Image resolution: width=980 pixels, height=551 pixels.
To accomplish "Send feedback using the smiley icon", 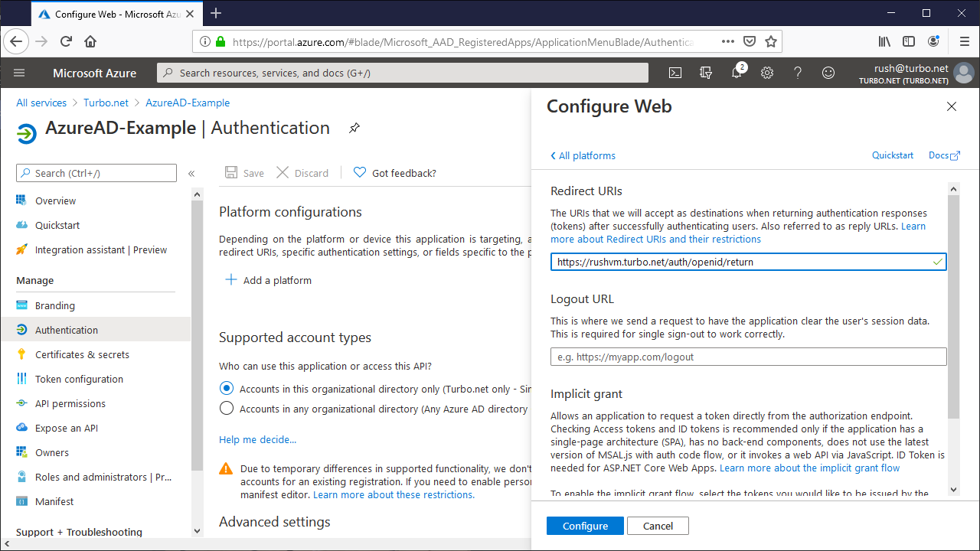I will (828, 73).
